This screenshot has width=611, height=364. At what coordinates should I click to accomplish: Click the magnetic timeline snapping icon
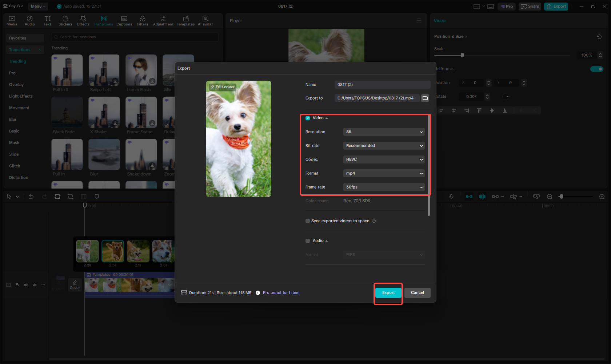tap(482, 197)
